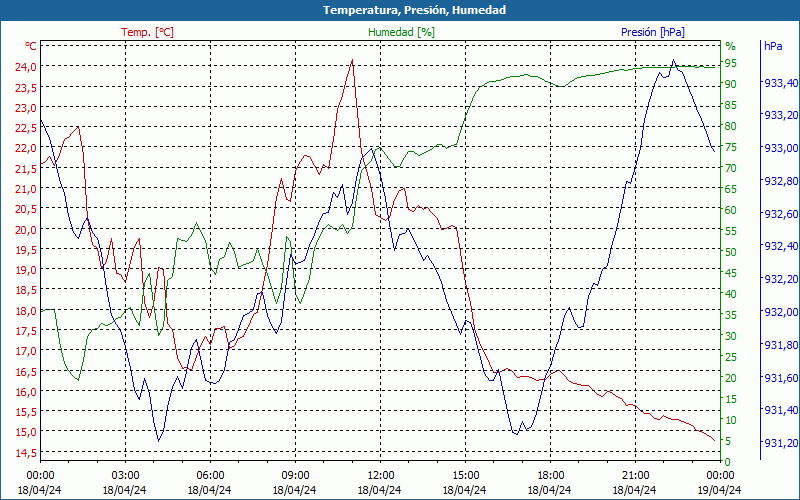This screenshot has width=800, height=500.
Task: Click the 931,60 pressure axis value
Action: point(781,378)
